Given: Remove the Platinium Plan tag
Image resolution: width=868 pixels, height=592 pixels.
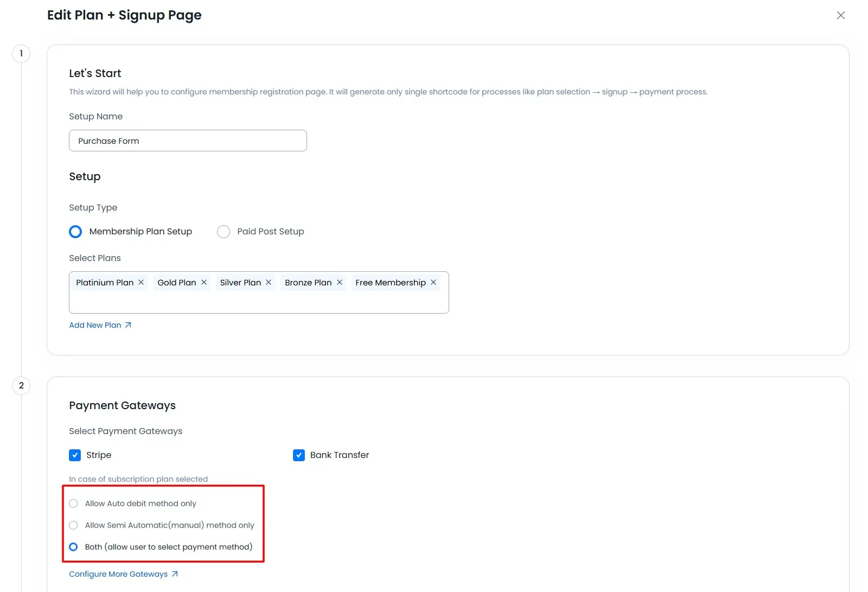Looking at the screenshot, I should pos(141,282).
